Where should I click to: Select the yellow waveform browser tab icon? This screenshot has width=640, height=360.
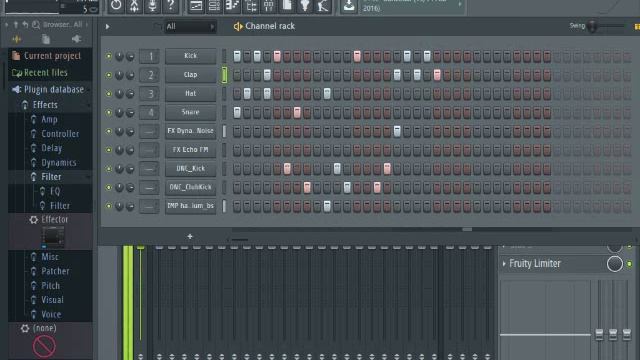point(17,39)
